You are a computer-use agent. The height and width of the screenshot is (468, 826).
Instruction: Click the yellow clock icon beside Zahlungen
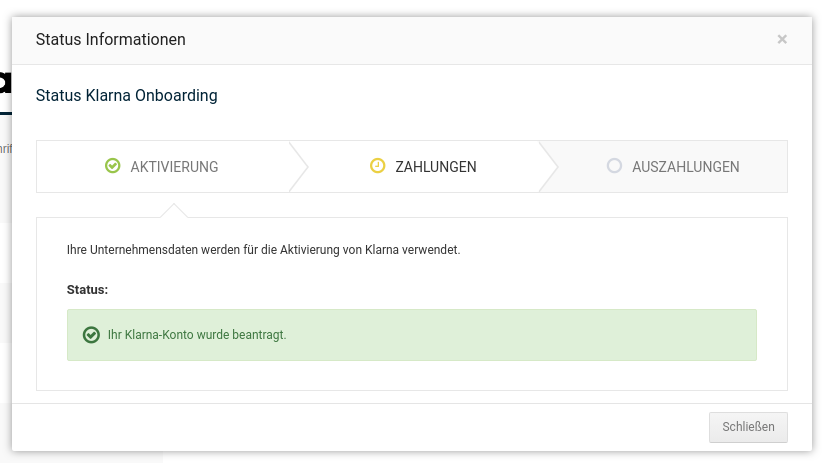pos(377,166)
